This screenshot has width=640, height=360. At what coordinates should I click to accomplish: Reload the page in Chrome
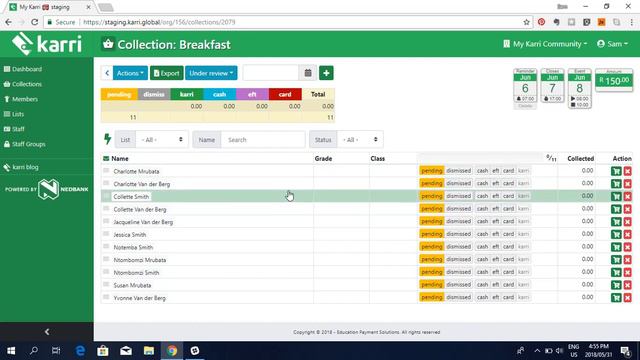35,22
